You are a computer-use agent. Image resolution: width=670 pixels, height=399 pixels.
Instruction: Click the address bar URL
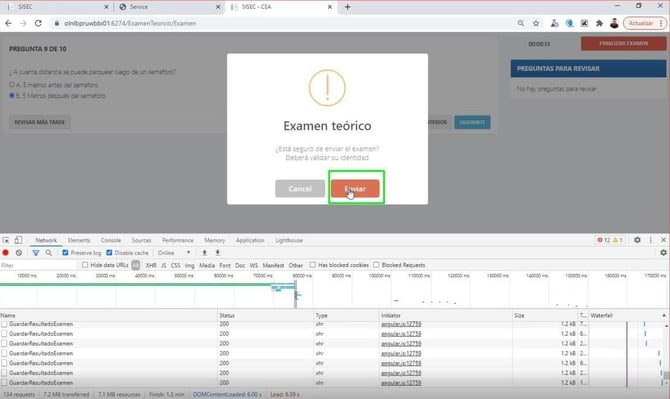(x=130, y=23)
